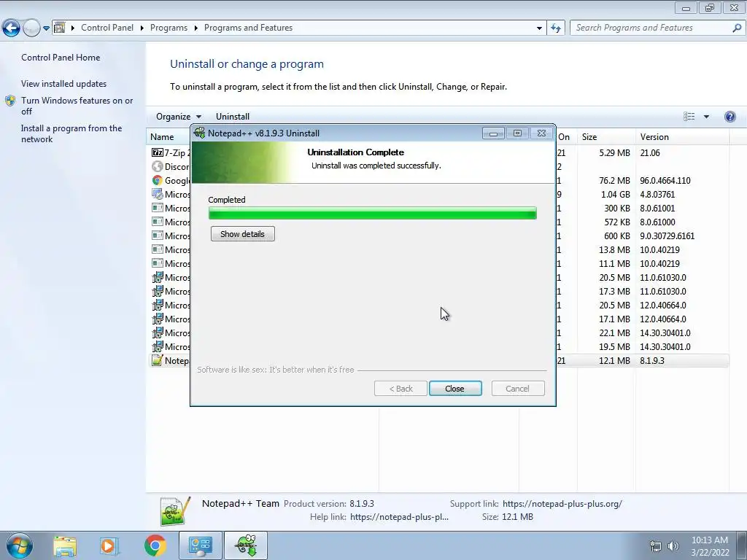Open Windows Media Player from taskbar

(109, 545)
